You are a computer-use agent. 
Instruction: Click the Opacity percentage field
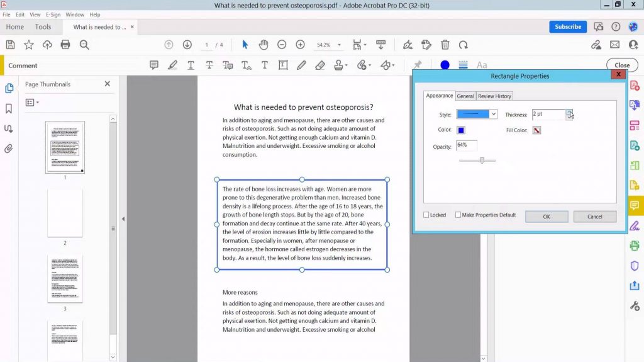click(x=467, y=145)
